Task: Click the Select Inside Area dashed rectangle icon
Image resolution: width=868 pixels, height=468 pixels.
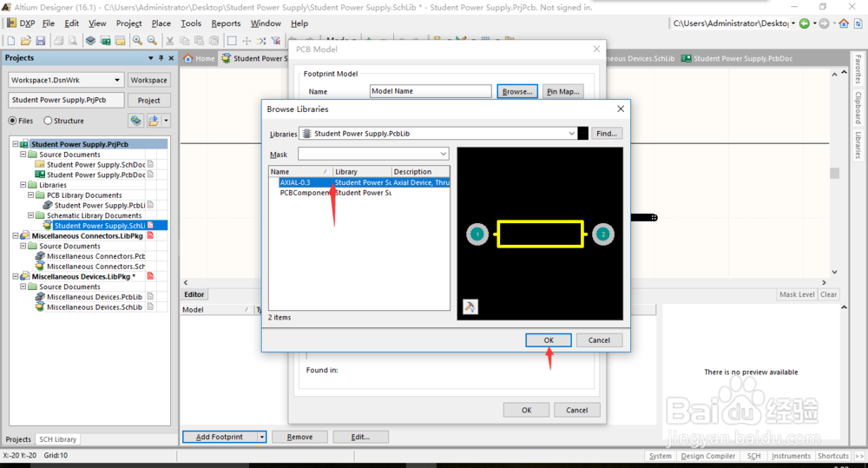Action: pyautogui.click(x=232, y=41)
